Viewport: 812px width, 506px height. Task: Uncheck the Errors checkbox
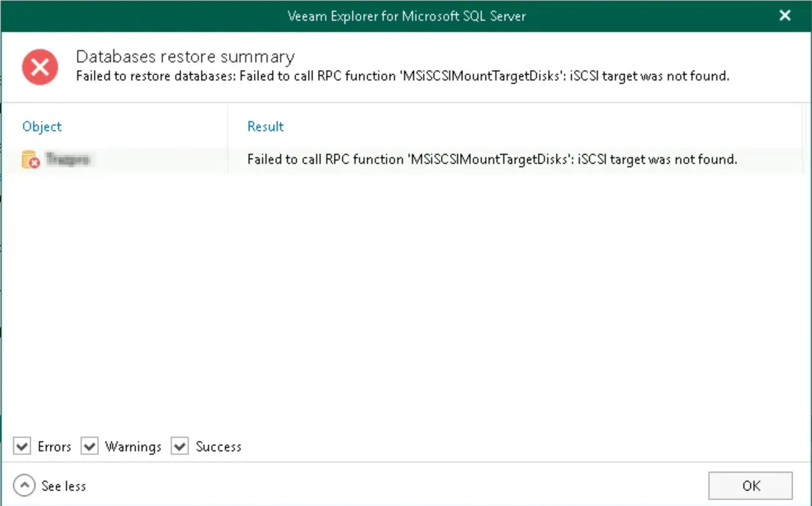pos(22,446)
